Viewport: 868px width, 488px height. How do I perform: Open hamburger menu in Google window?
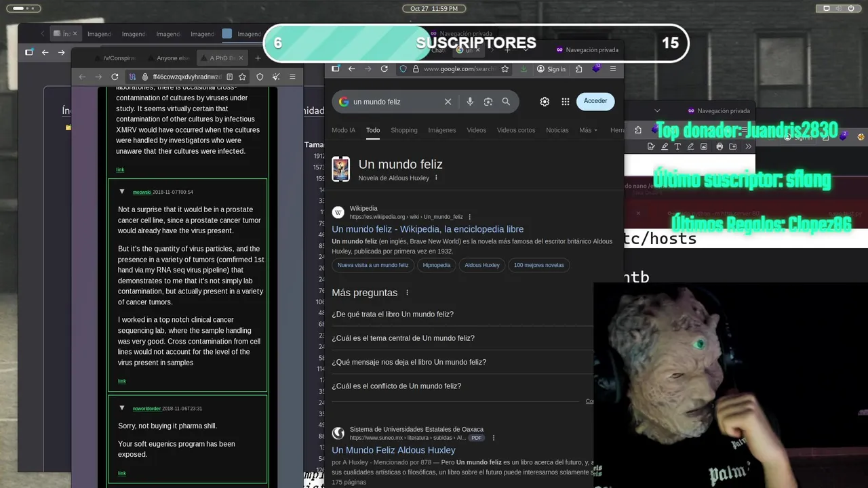(x=613, y=68)
